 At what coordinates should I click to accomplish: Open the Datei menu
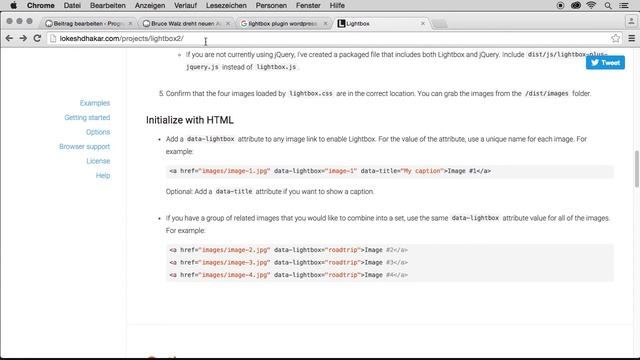click(72, 5)
